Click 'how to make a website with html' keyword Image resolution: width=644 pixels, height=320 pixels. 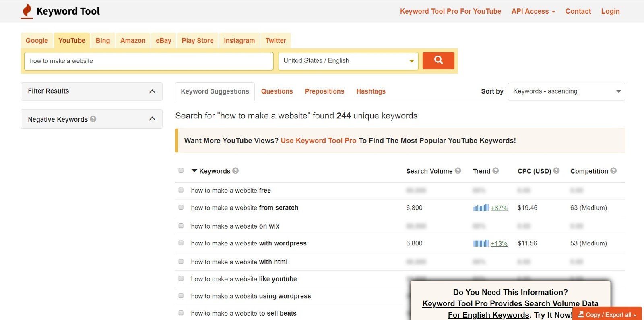[239, 262]
